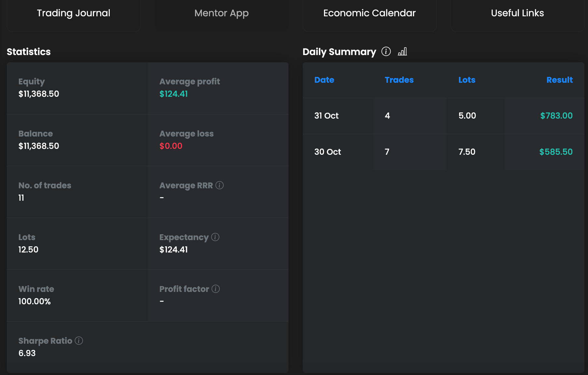The width and height of the screenshot is (588, 375).
Task: Sort the summary by Trades column
Action: 399,80
